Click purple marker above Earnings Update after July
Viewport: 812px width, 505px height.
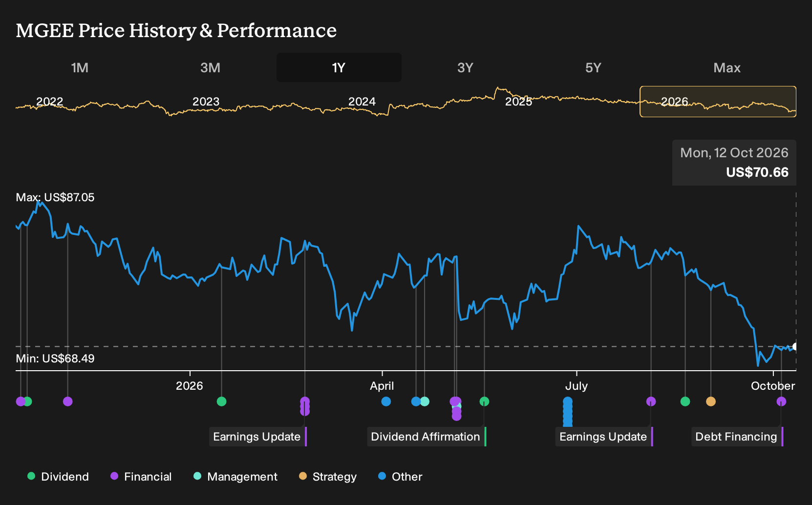(651, 401)
